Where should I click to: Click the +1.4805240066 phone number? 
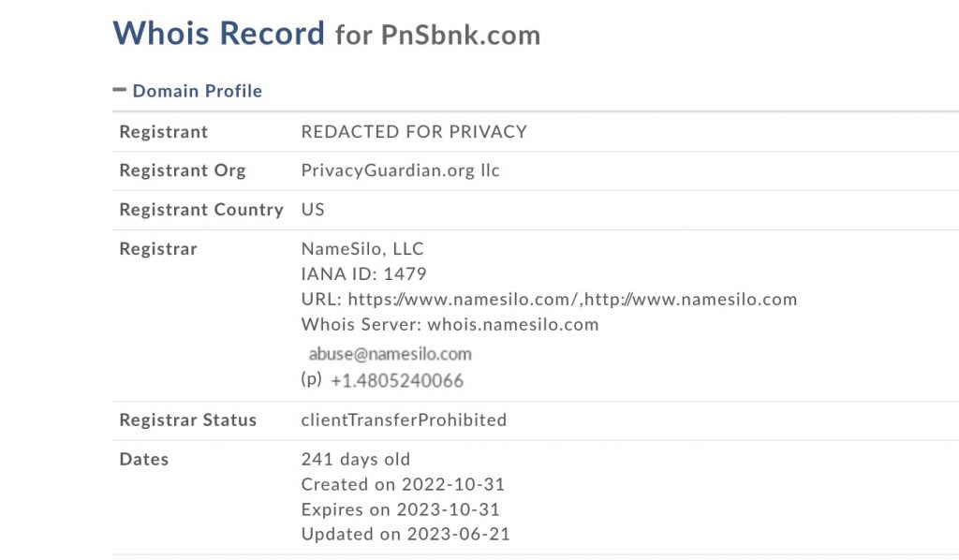[x=397, y=381]
